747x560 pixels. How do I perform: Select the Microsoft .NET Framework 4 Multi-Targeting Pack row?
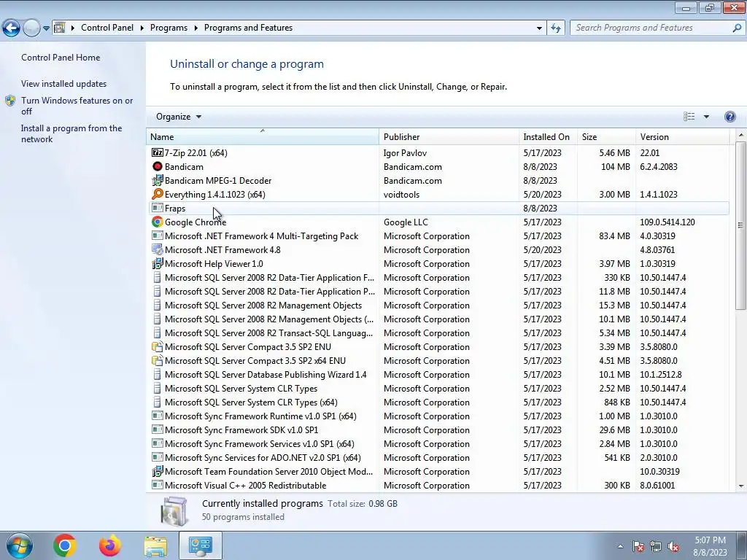(x=438, y=236)
